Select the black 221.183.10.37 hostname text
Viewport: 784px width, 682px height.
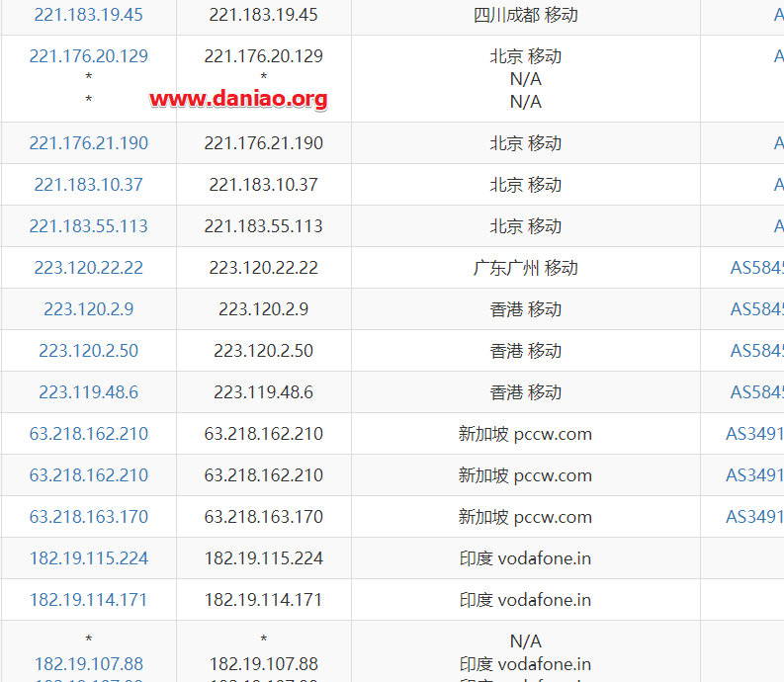[x=264, y=185]
